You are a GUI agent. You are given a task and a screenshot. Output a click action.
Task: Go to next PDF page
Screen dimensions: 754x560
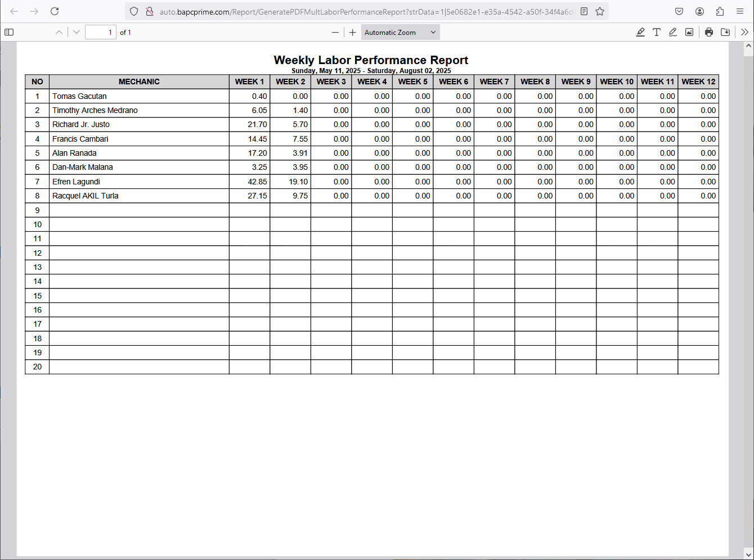(77, 33)
